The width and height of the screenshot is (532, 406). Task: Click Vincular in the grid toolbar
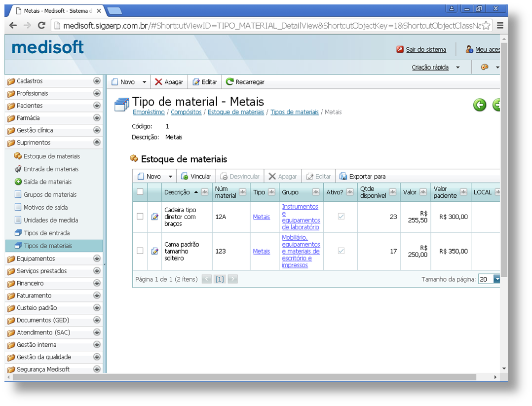click(196, 177)
